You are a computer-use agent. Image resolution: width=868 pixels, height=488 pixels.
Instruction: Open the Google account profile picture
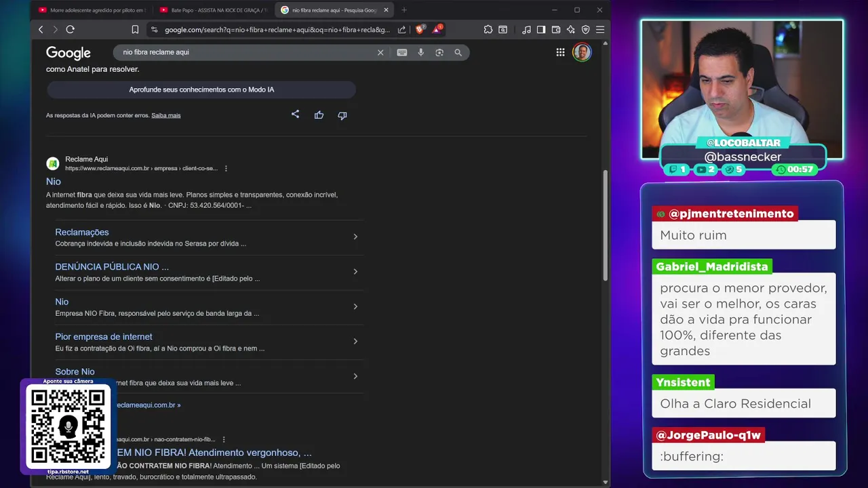click(x=582, y=52)
